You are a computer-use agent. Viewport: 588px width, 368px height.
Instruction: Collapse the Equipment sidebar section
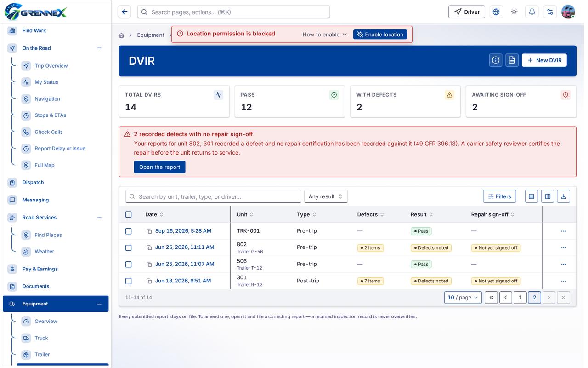pyautogui.click(x=99, y=304)
